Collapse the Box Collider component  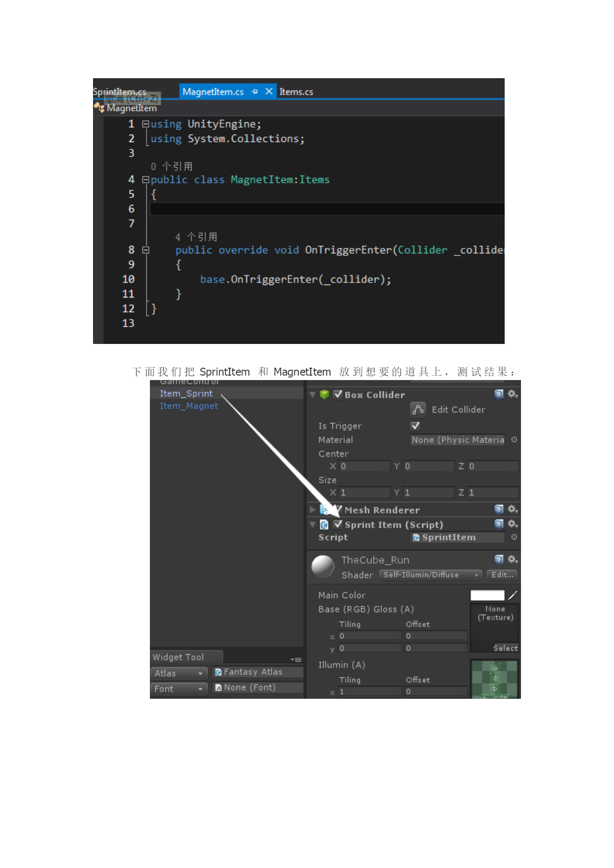pyautogui.click(x=312, y=395)
